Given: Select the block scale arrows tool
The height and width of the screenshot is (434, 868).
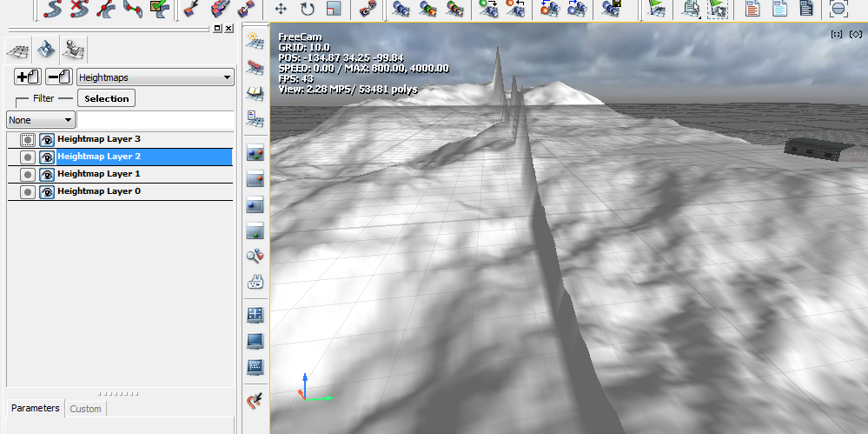Looking at the screenshot, I should pos(246,9).
